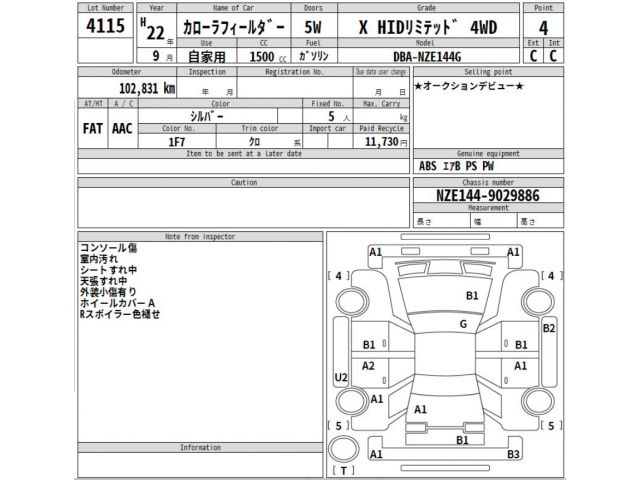Click the overall point score 4
Viewport: 640px width, 480px height.
click(x=543, y=28)
